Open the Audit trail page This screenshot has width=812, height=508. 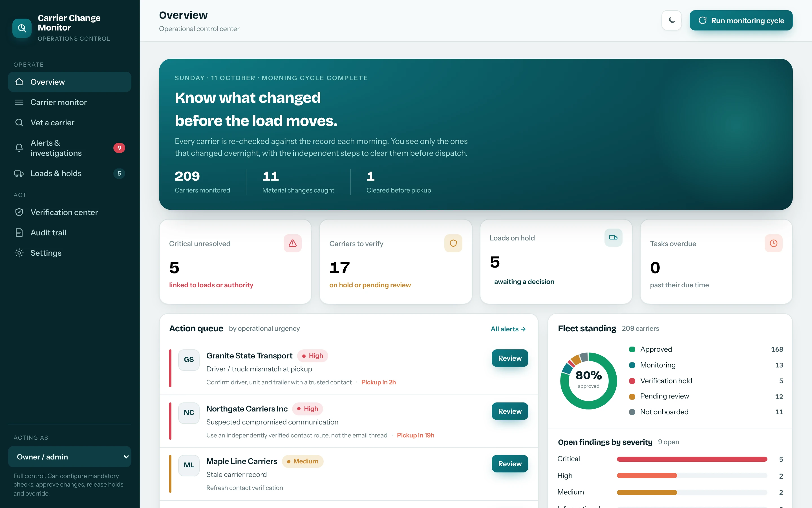click(x=69, y=233)
